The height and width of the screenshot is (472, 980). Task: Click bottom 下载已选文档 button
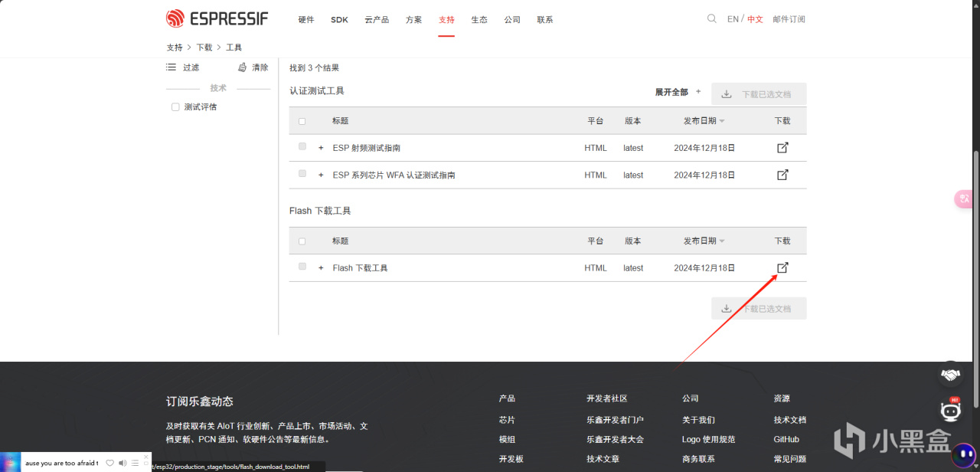(x=759, y=309)
